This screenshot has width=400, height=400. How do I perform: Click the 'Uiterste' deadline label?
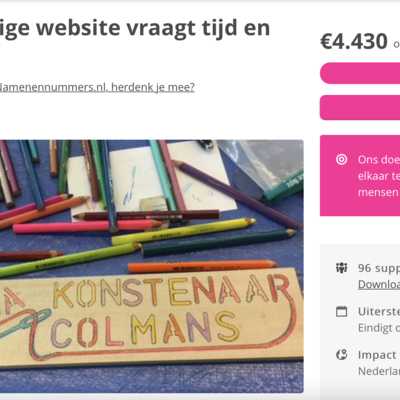[x=379, y=311]
